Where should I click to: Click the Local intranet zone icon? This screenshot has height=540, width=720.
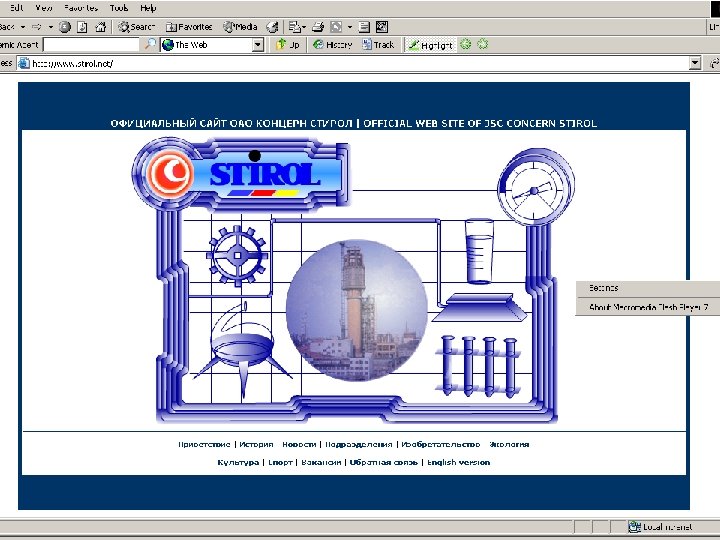[x=635, y=527]
